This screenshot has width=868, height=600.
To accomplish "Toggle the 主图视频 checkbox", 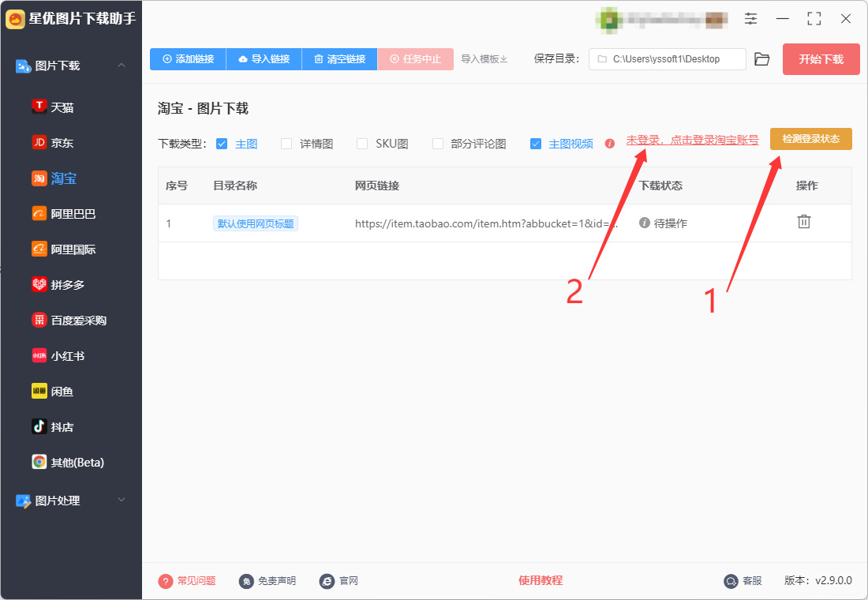I will (x=536, y=144).
